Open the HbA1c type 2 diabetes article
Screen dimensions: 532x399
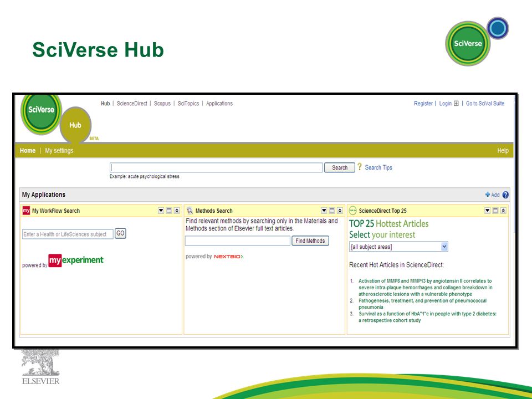[x=427, y=317]
